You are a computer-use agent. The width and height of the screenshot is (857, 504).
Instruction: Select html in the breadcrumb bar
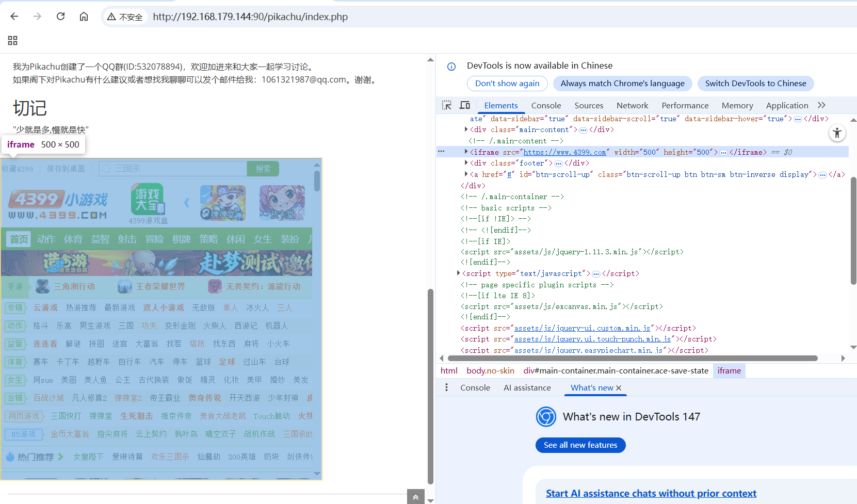pos(449,370)
